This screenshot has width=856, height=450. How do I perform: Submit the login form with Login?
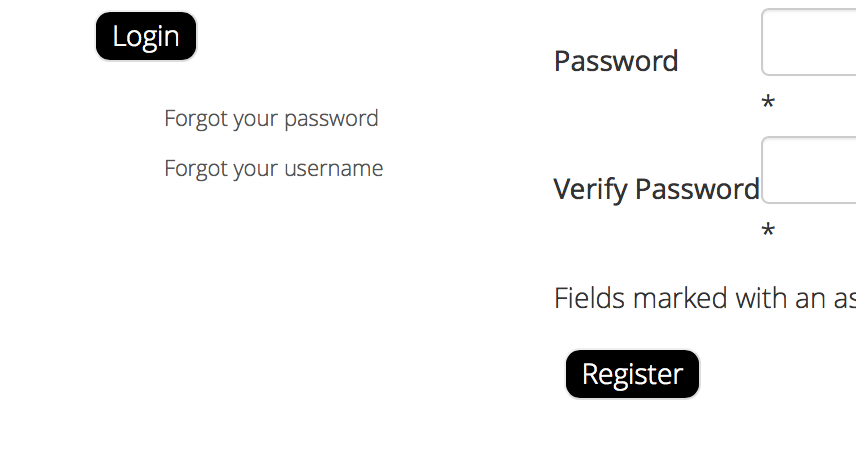tap(146, 37)
